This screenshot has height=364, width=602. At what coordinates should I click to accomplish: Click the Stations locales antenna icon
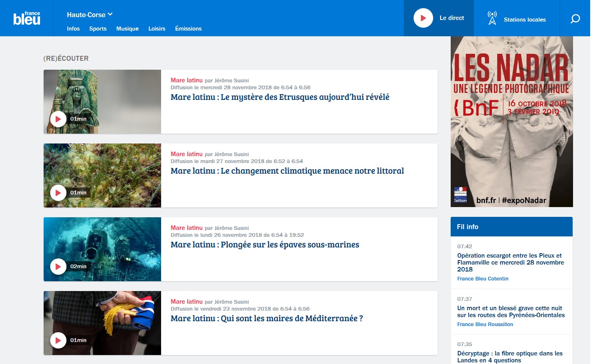(x=492, y=18)
